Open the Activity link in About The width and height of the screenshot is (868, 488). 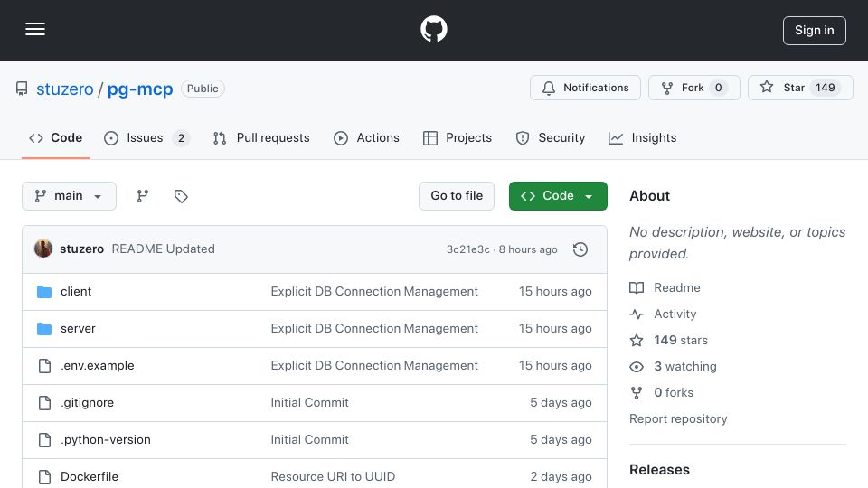675,314
